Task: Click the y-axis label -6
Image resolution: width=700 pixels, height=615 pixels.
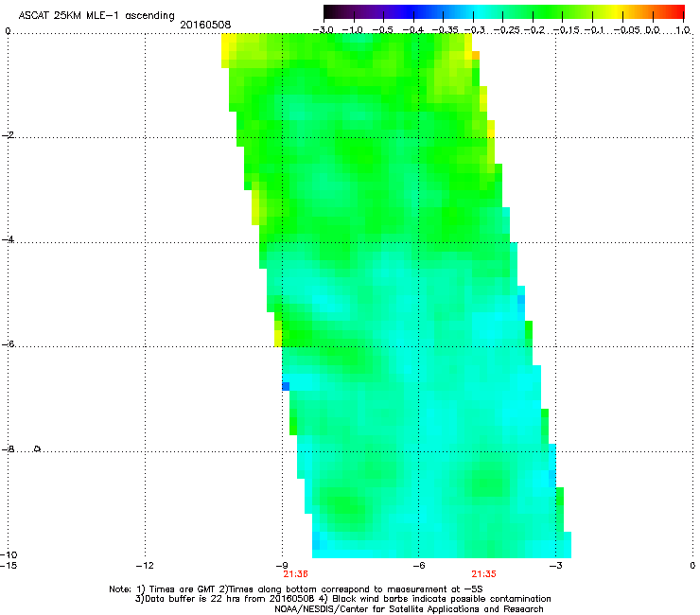Action: [x=9, y=344]
